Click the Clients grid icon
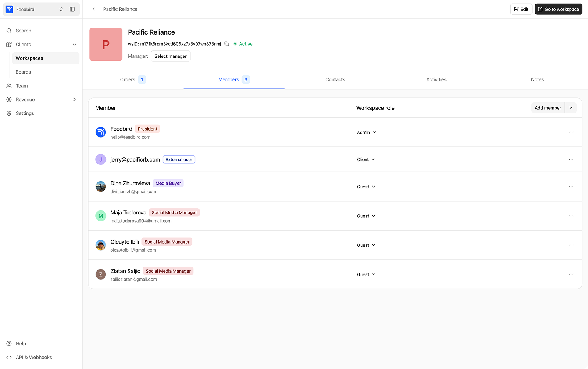This screenshot has width=588, height=369. [9, 45]
